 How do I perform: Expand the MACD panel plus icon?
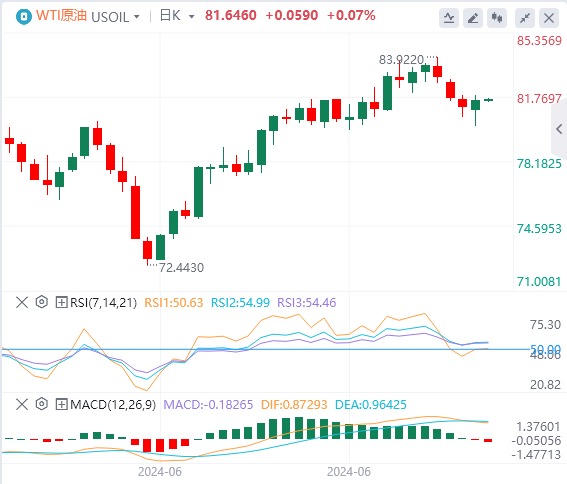(x=61, y=404)
